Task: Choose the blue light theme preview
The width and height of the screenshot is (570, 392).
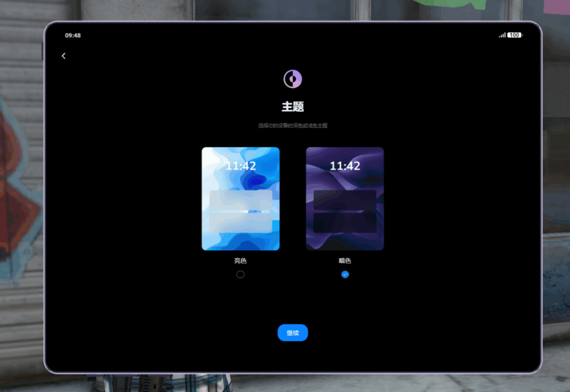Action: [x=240, y=199]
